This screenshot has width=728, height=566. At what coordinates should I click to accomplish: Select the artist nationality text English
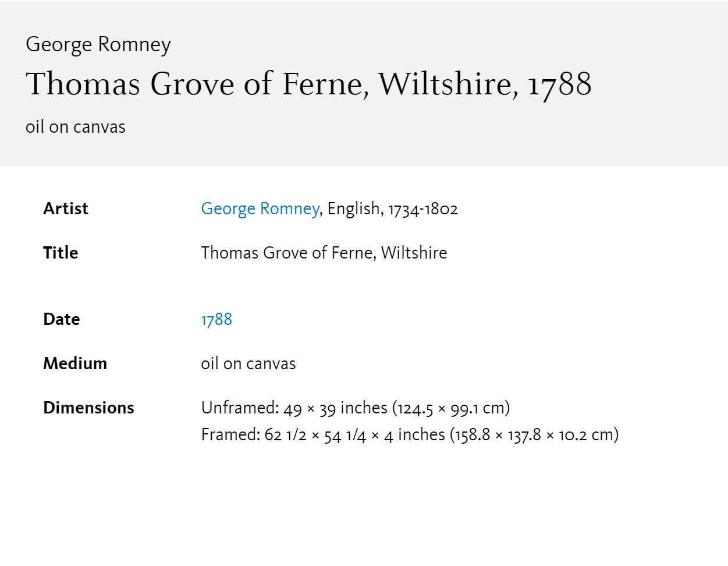(x=354, y=208)
